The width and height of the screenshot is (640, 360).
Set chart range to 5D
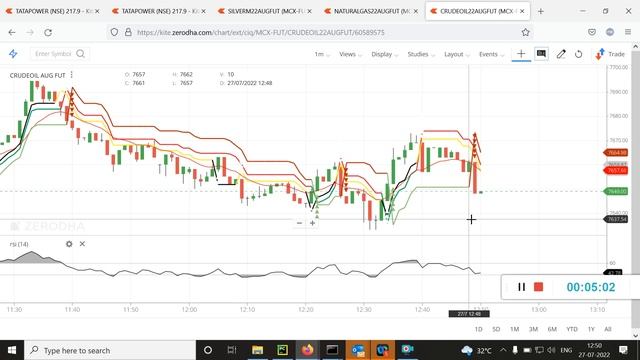[x=496, y=329]
